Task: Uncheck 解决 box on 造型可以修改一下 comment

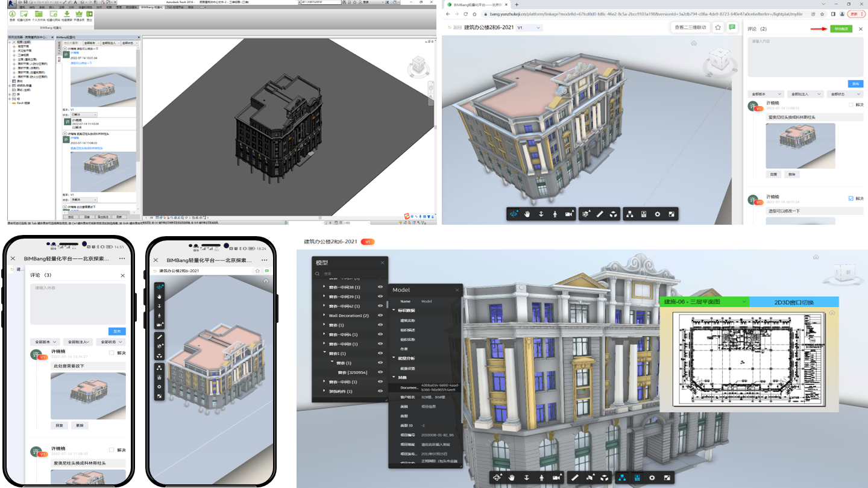Action: point(851,198)
